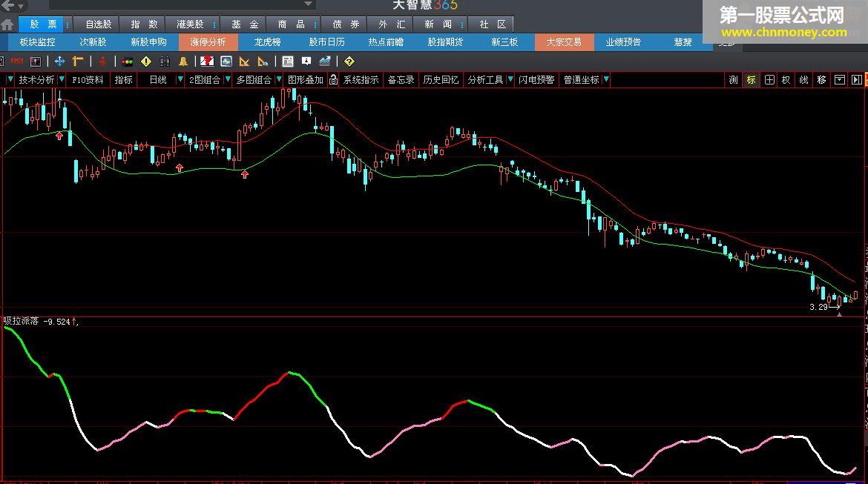Open the 龙虎榜 link
The height and width of the screenshot is (484, 868).
267,42
